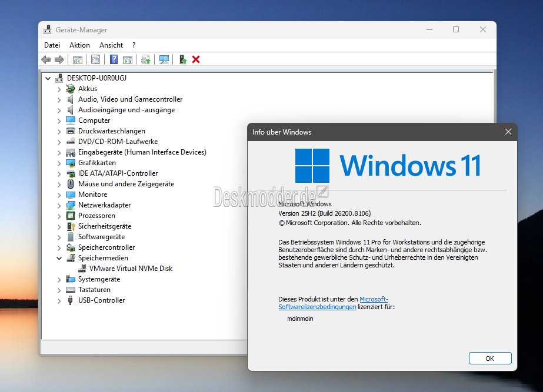Click the Enable device toolbar icon
This screenshot has width=543, height=392.
pyautogui.click(x=183, y=59)
